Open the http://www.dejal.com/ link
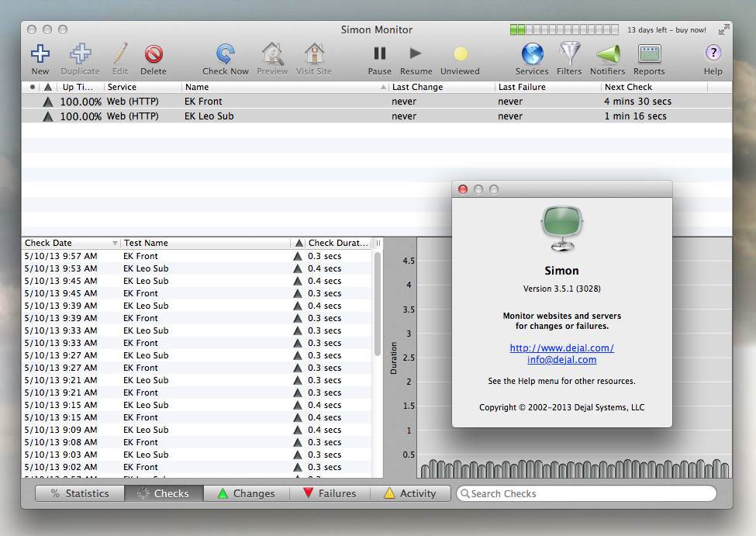 561,348
